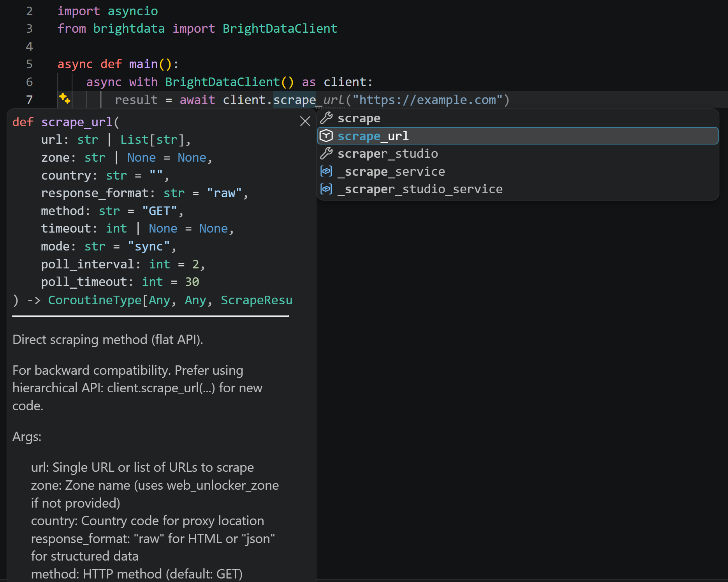The height and width of the screenshot is (582, 728).
Task: Click the cube method icon for scrape_url
Action: pyautogui.click(x=326, y=136)
